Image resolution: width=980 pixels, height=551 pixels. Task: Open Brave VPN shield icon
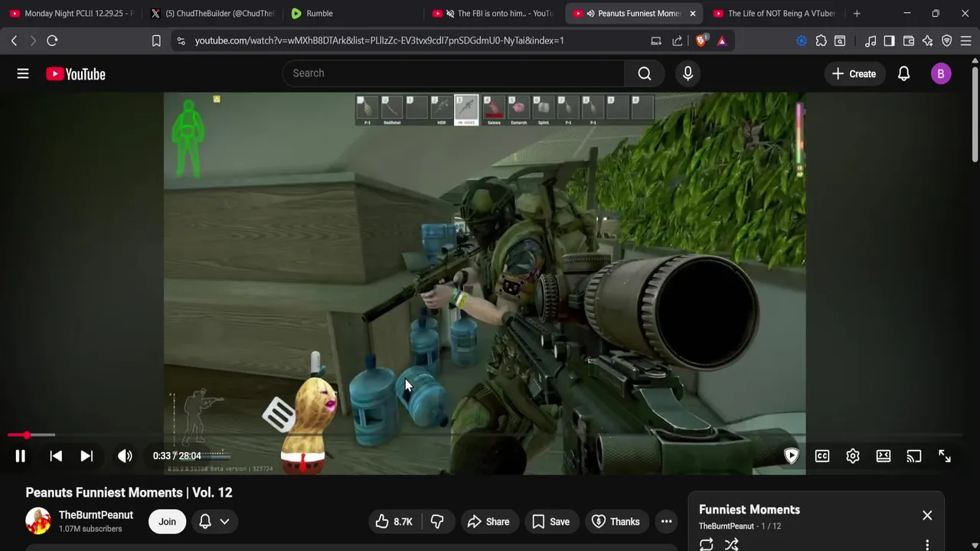point(947,41)
